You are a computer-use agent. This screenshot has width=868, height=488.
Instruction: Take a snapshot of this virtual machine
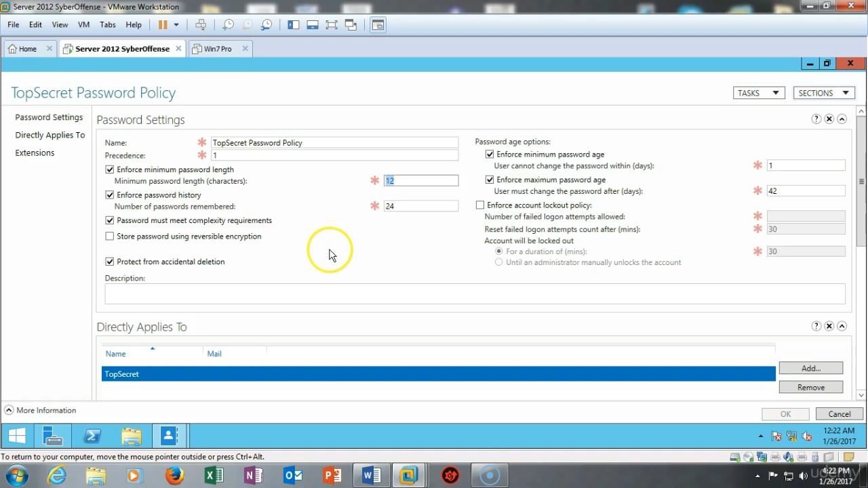(229, 24)
